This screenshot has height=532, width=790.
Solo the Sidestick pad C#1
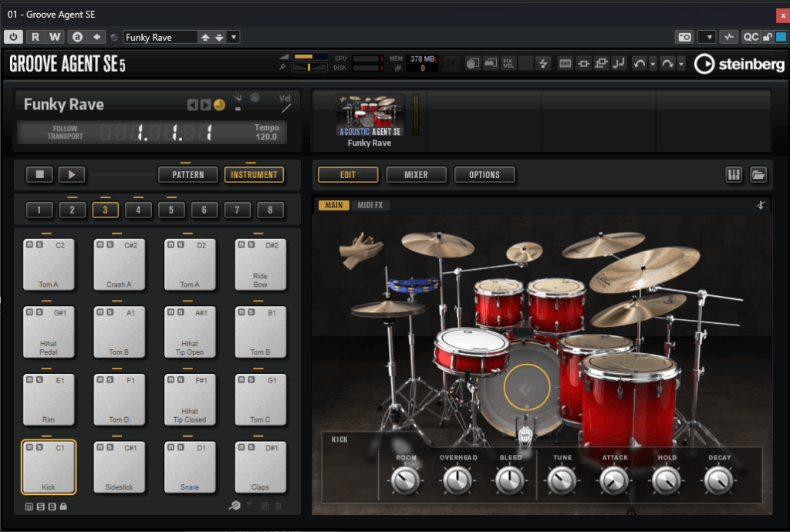tap(110, 447)
